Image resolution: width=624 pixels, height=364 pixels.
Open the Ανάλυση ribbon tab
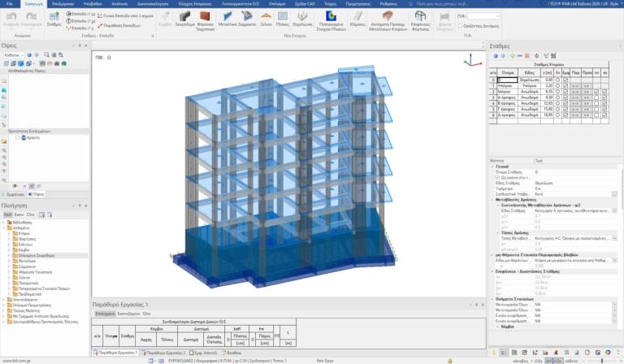119,3
